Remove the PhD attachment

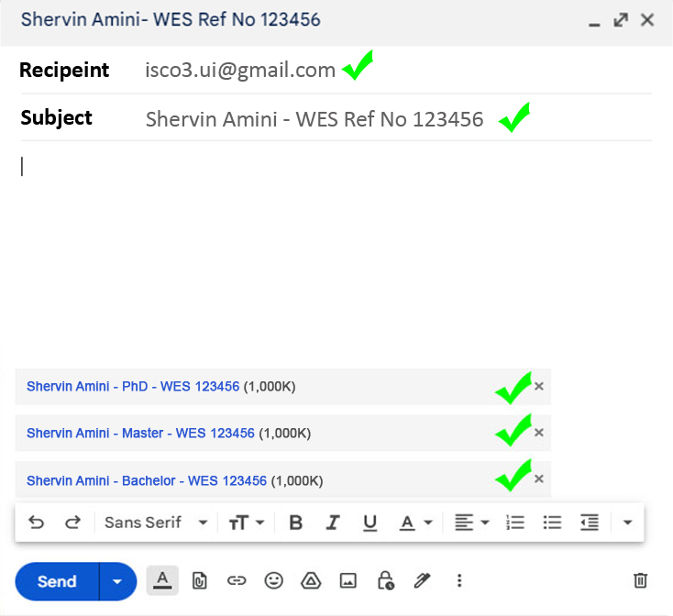(x=539, y=387)
